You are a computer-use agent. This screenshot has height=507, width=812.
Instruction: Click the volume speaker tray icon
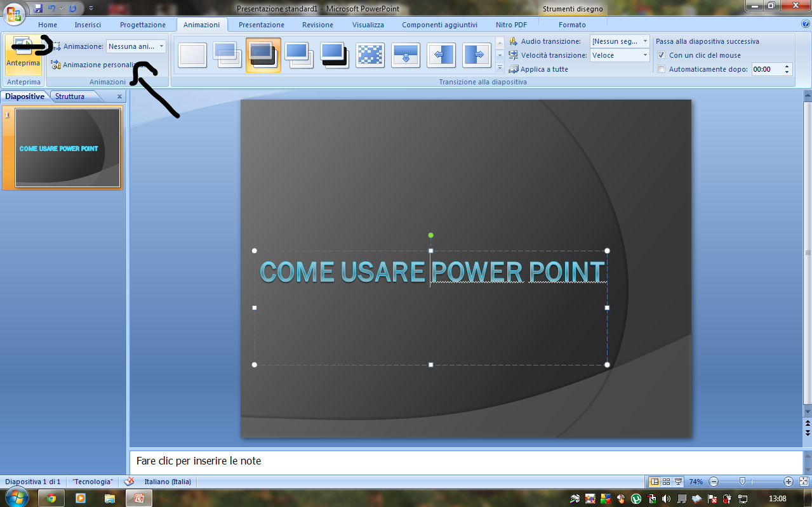click(x=666, y=499)
